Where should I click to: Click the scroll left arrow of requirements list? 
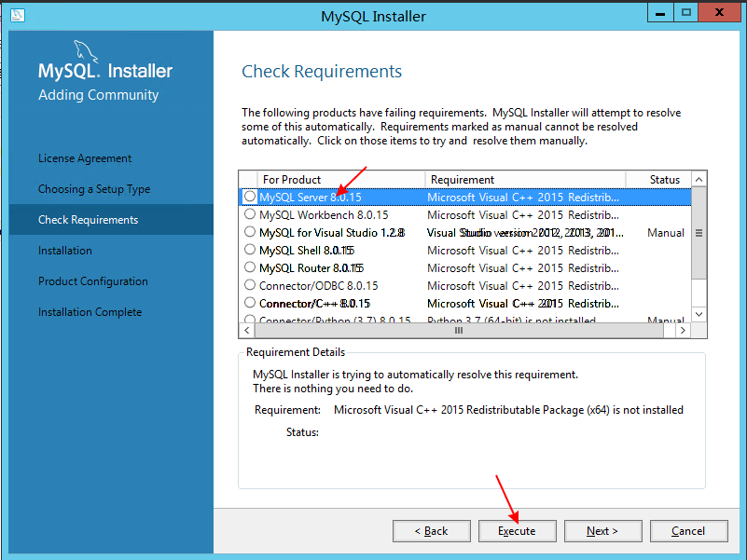[247, 330]
